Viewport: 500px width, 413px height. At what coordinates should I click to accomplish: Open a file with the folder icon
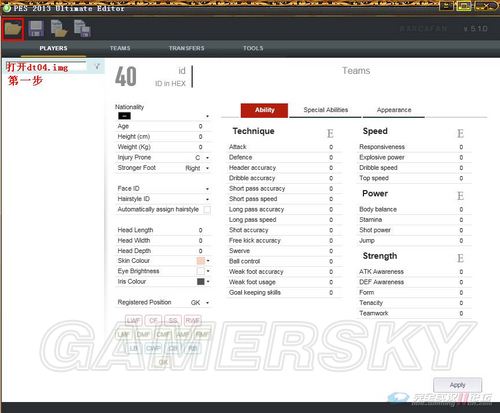tap(13, 29)
